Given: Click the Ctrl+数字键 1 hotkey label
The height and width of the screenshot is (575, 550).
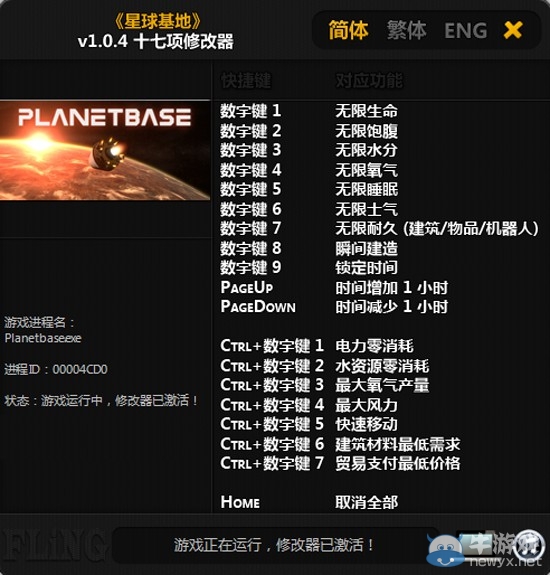Looking at the screenshot, I should pos(272,346).
